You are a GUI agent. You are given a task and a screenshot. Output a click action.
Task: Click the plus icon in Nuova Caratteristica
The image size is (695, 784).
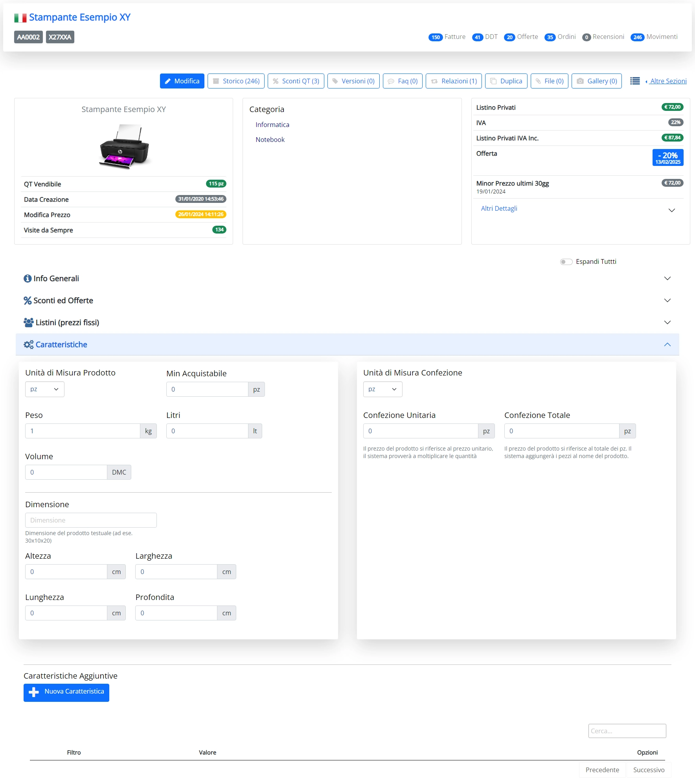click(34, 692)
